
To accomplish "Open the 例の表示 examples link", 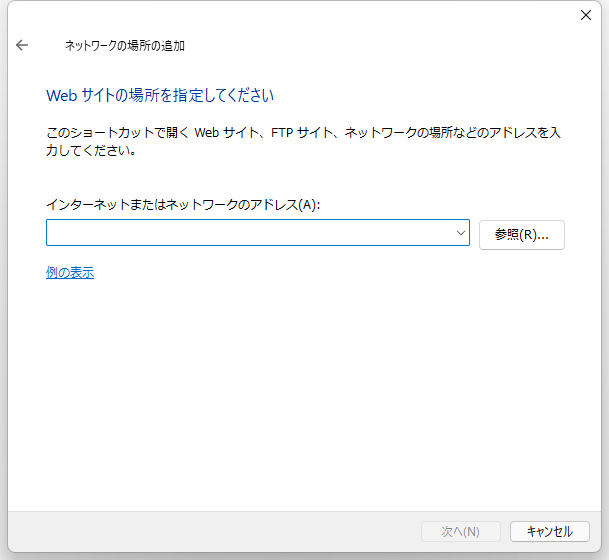I will click(70, 272).
